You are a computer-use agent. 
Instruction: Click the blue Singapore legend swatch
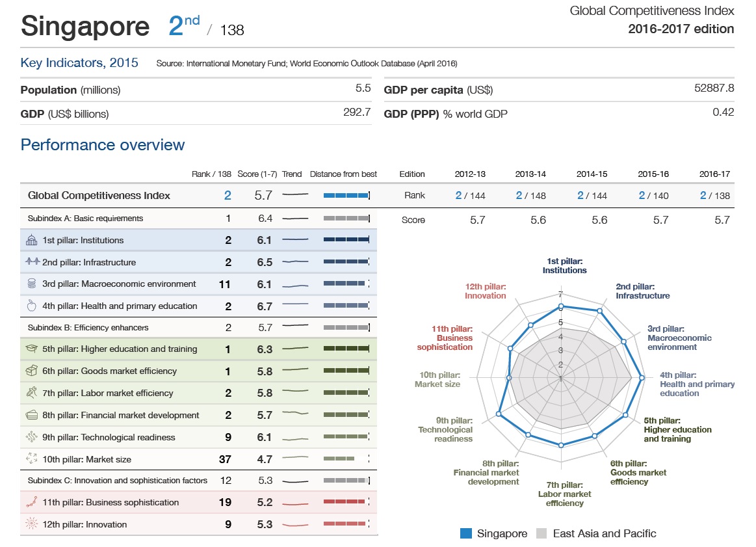(465, 533)
